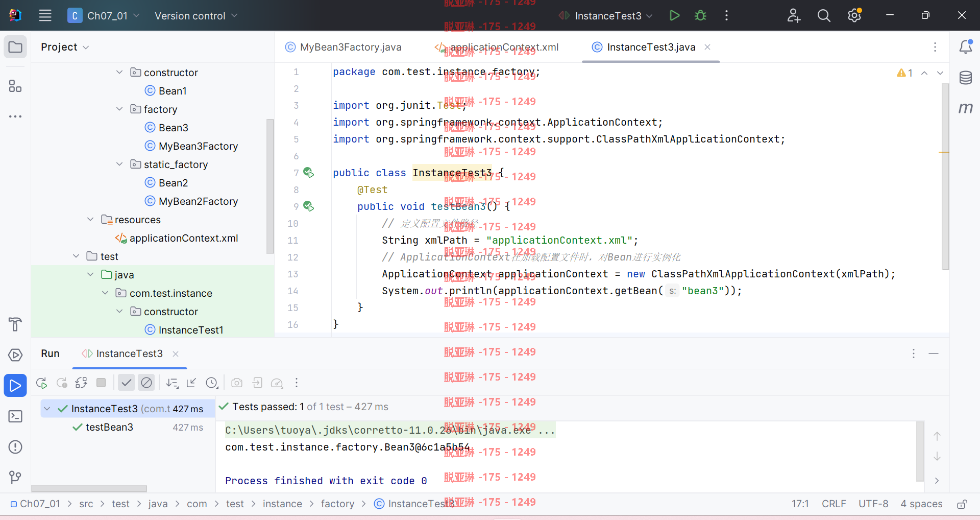
Task: Close the InstanceTest3 run tab
Action: click(x=176, y=353)
